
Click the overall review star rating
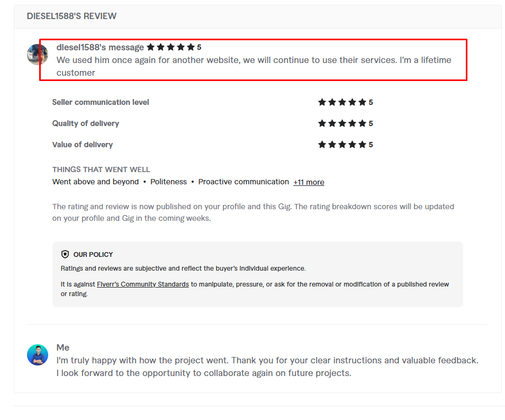pos(170,47)
